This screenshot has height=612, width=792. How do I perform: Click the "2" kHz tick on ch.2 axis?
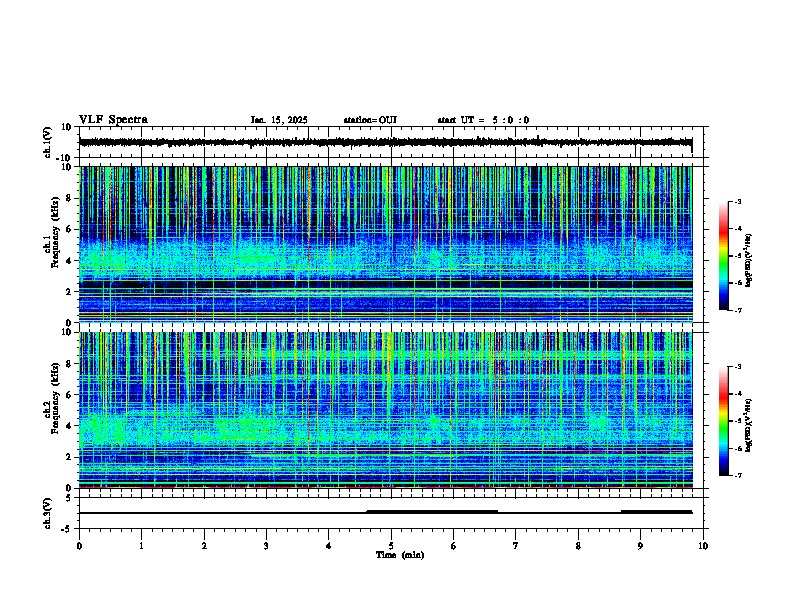(69, 457)
